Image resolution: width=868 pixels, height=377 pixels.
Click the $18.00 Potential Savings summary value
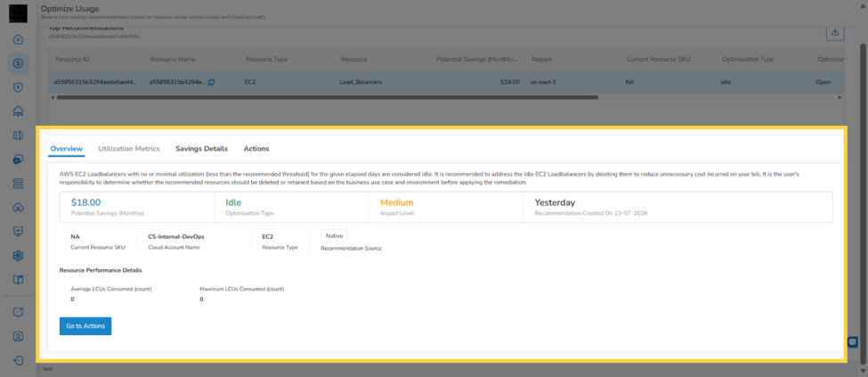[85, 202]
